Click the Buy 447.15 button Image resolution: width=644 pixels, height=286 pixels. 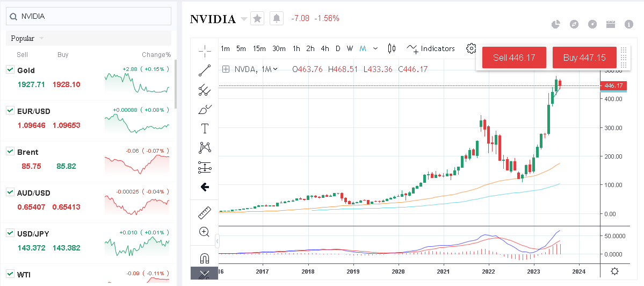pyautogui.click(x=584, y=58)
